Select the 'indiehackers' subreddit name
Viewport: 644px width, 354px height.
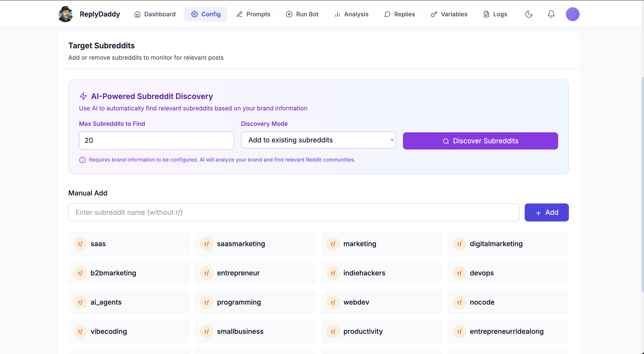coord(364,273)
